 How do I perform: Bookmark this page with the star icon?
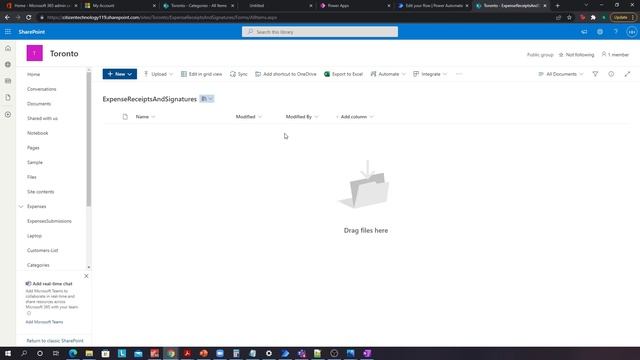point(569,18)
